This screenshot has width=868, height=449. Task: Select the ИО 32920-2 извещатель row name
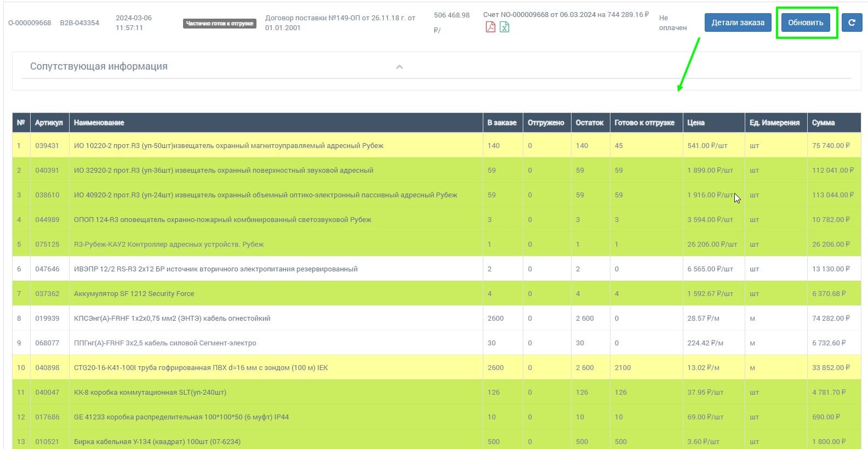coord(224,170)
